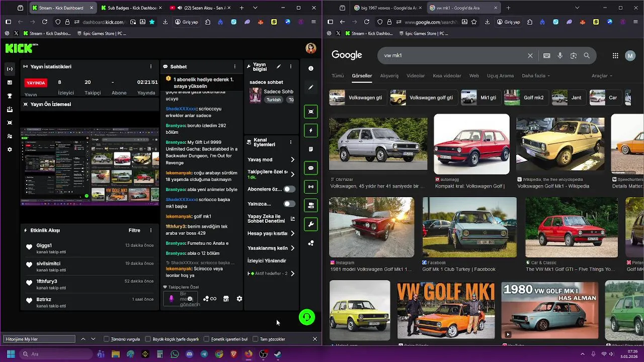Open Kanal Eylemleri three-dot menu
The width and height of the screenshot is (644, 362).
tap(290, 142)
